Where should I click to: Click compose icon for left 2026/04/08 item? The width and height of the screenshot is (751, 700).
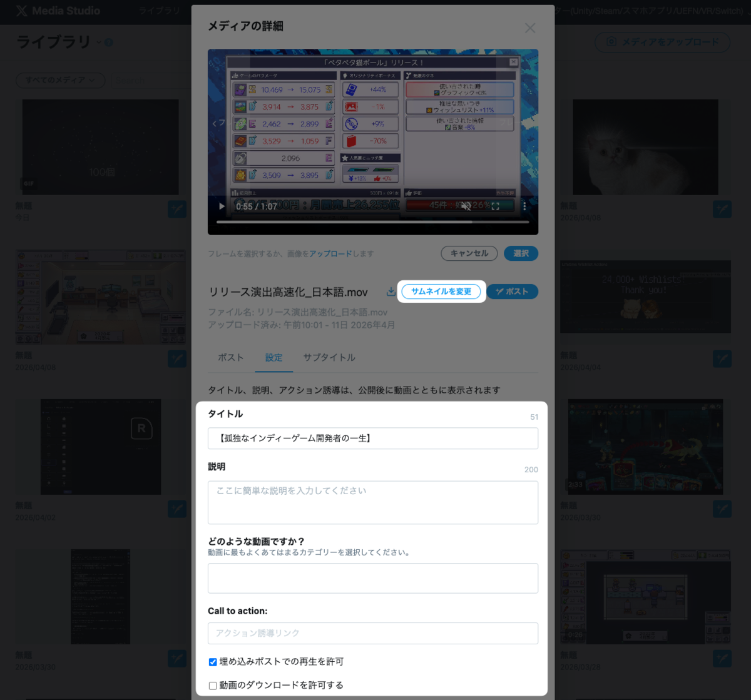tap(177, 358)
